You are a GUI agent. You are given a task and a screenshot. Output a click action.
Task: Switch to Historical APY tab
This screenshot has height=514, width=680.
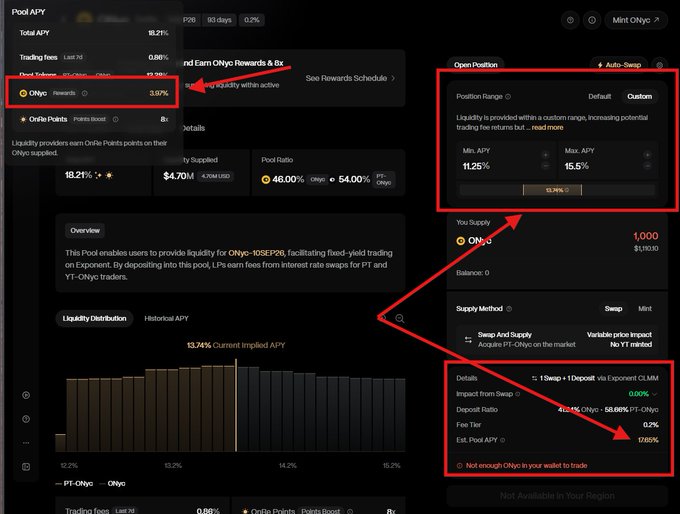[x=167, y=318]
